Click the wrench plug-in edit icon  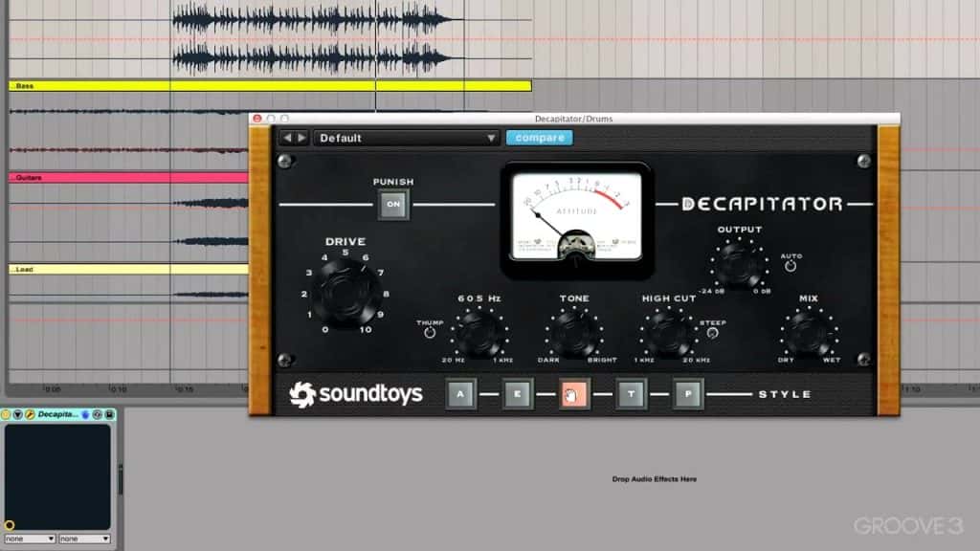(30, 414)
